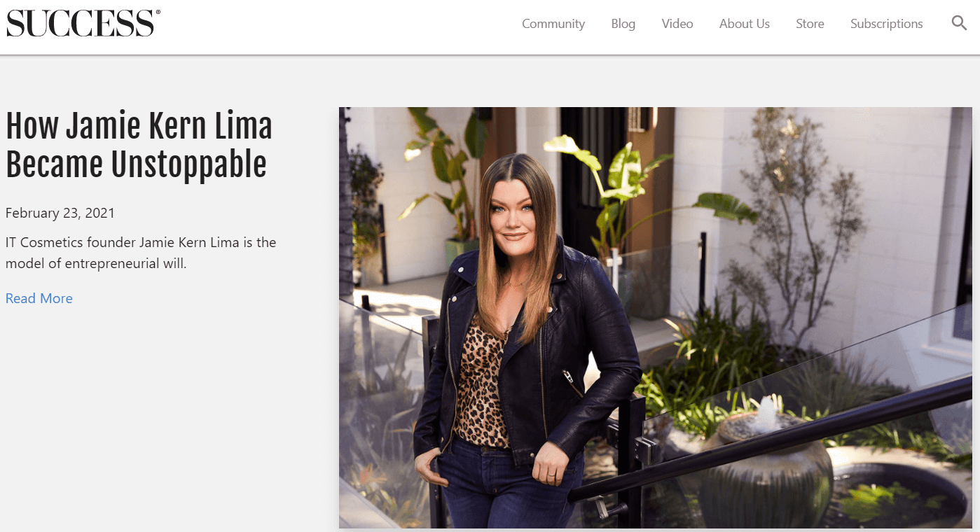Screen dimensions: 980x532
Task: Select About Us in the navigation
Action: coord(745,24)
